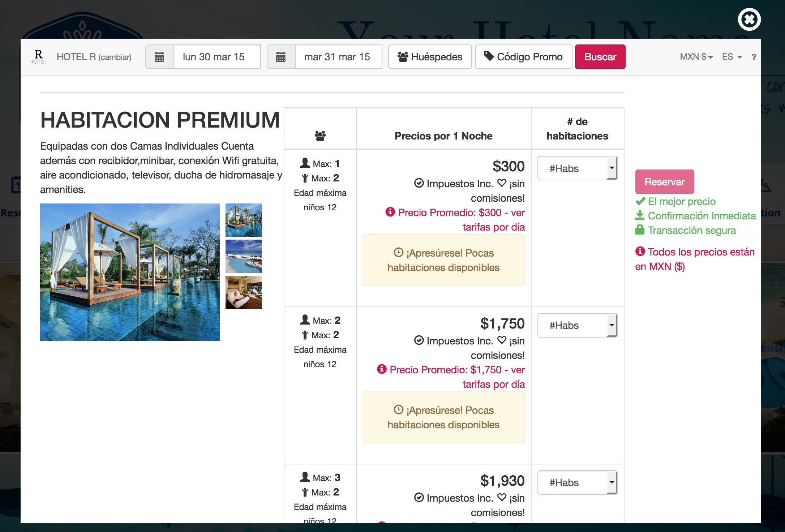Click the $300 price text
785x532 pixels.
[x=508, y=166]
